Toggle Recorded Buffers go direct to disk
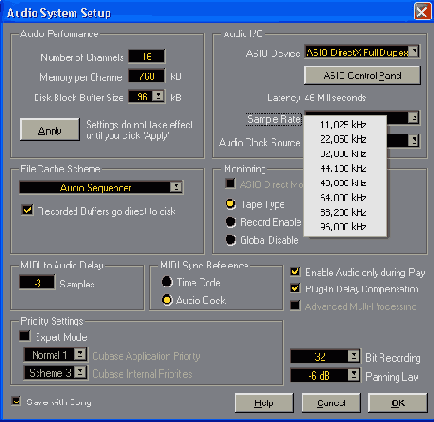 point(27,210)
